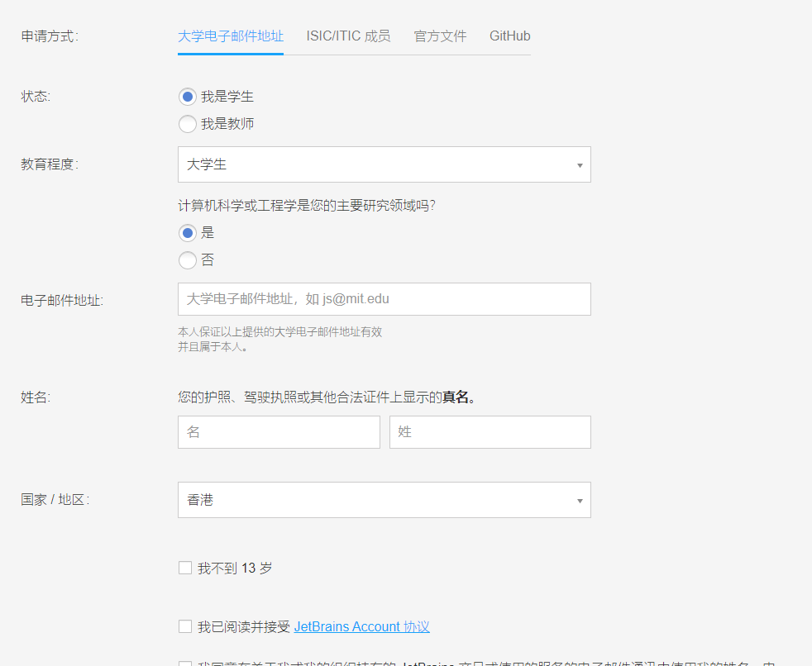This screenshot has height=666, width=812.
Task: Select the 官方文件 tab
Action: 440,36
